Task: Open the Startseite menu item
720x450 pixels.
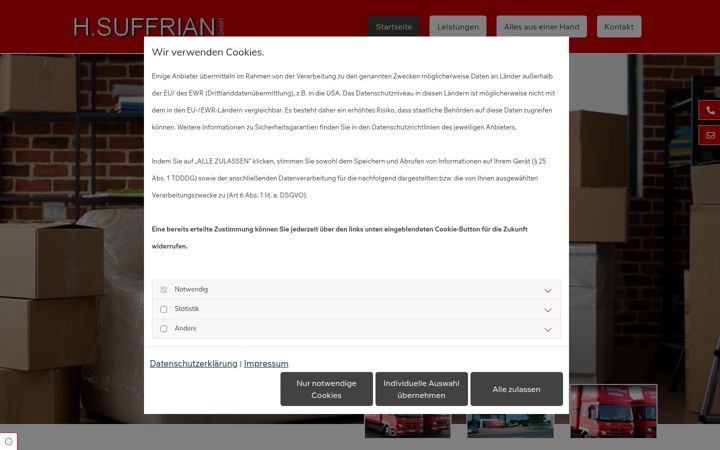Action: [394, 27]
